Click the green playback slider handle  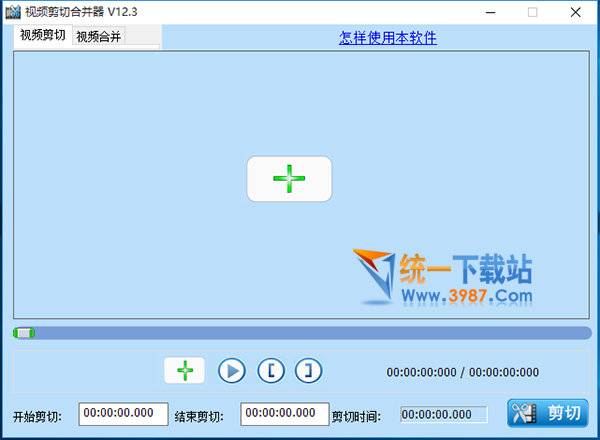coord(24,332)
